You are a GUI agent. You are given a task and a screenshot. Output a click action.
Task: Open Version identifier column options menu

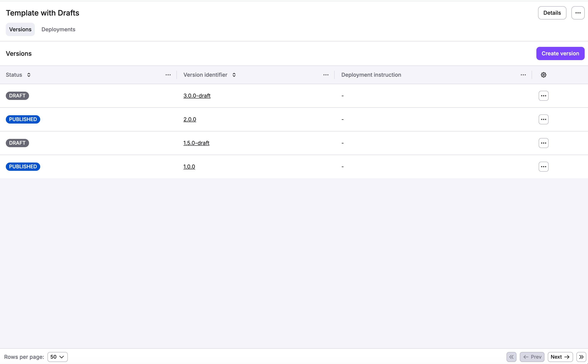(x=326, y=75)
